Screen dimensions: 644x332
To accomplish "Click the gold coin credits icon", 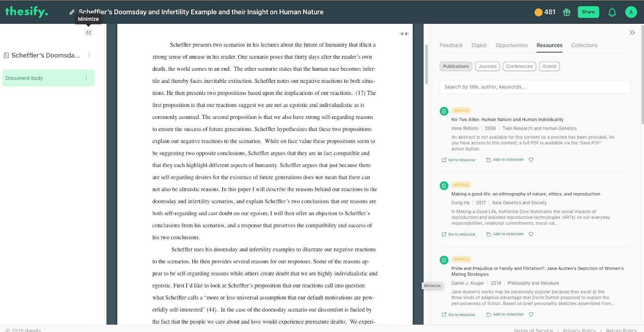I will click(538, 12).
